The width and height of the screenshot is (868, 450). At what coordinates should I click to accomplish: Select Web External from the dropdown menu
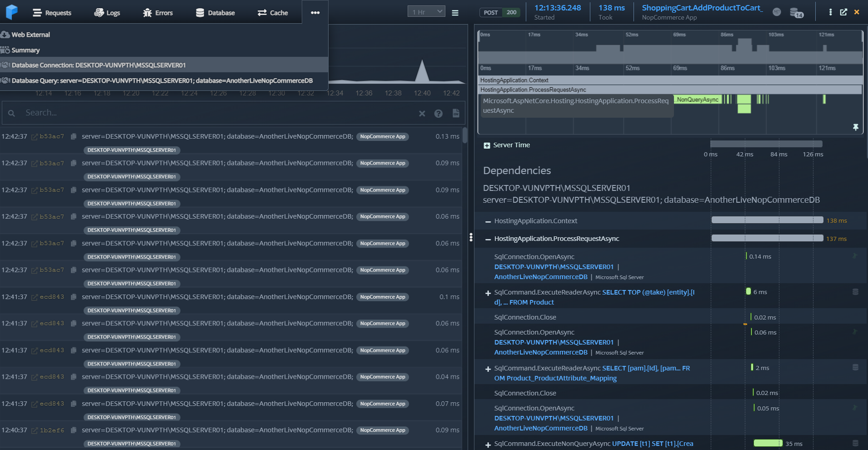[164, 35]
